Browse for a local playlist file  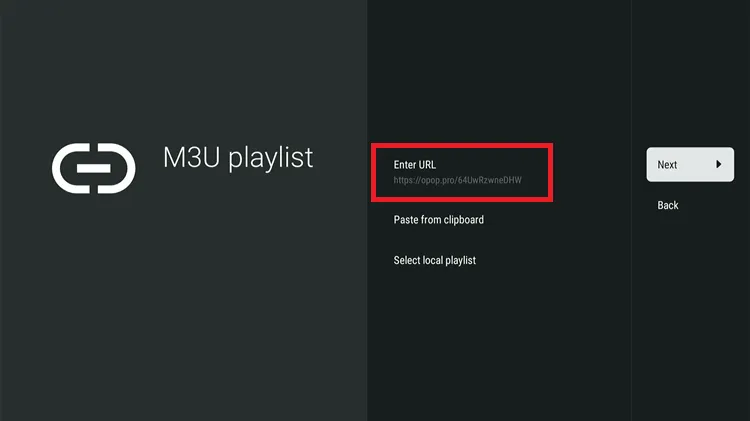tap(434, 261)
